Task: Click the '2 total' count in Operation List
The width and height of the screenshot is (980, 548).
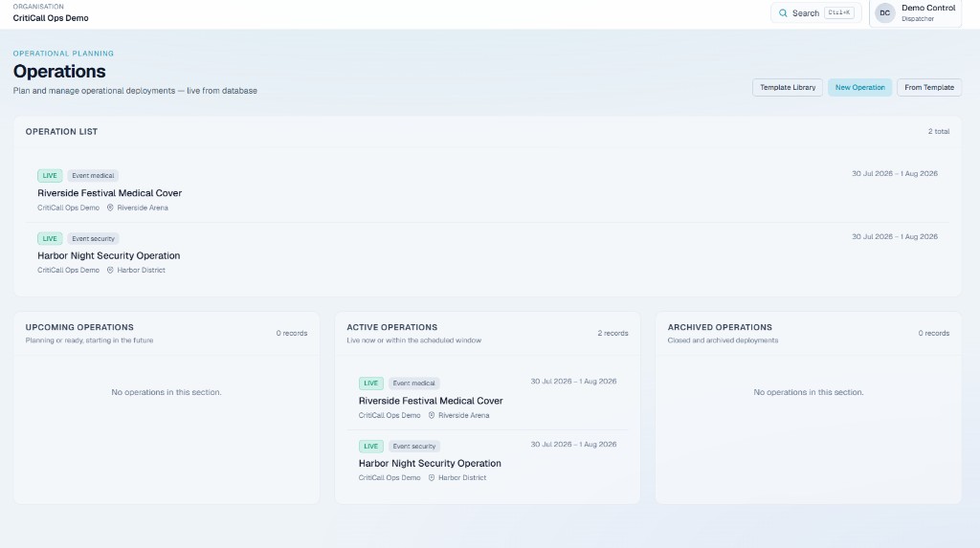Action: coord(938,131)
